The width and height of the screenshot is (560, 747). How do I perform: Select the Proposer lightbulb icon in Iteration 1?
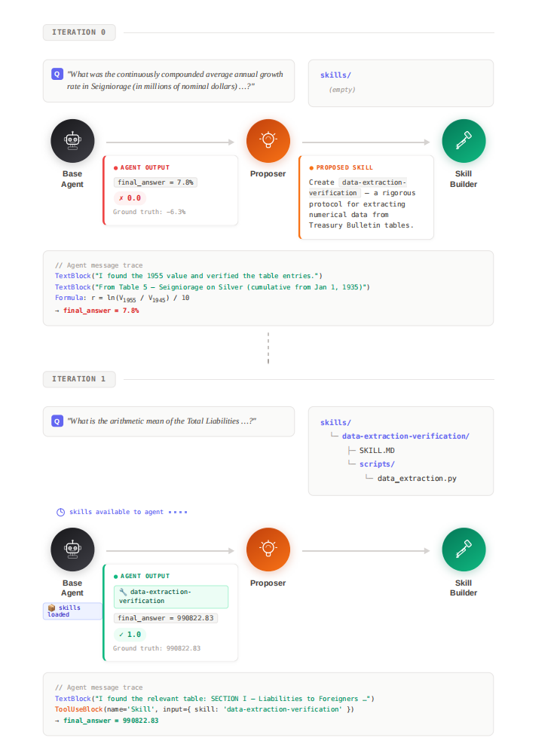coord(268,550)
